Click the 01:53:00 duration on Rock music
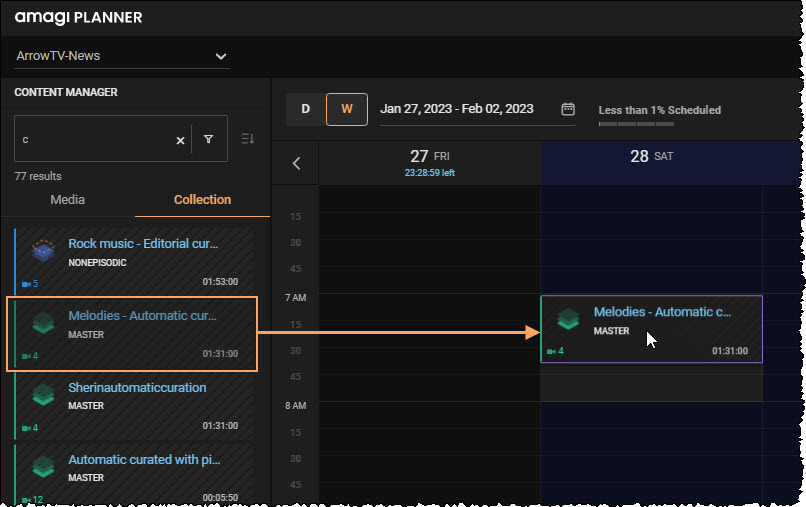The height and width of the screenshot is (507, 806). (x=220, y=282)
